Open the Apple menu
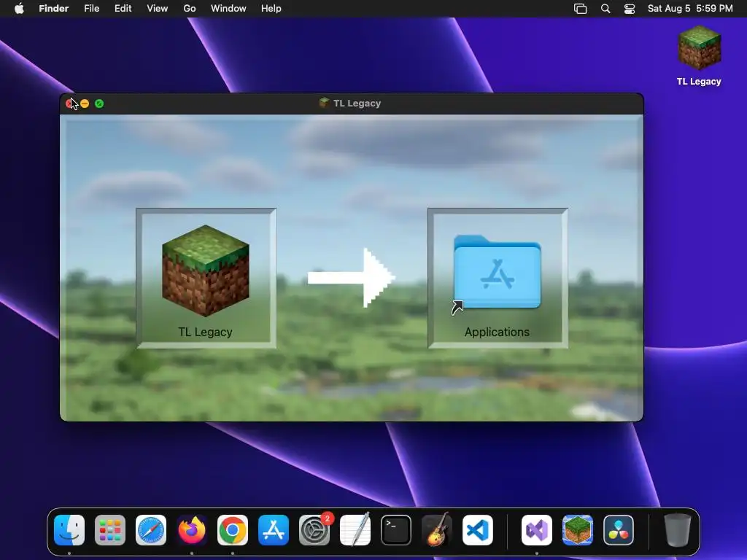 point(19,9)
